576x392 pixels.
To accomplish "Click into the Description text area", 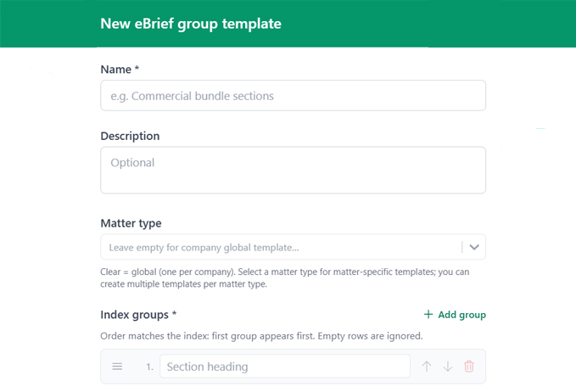I will click(x=293, y=171).
